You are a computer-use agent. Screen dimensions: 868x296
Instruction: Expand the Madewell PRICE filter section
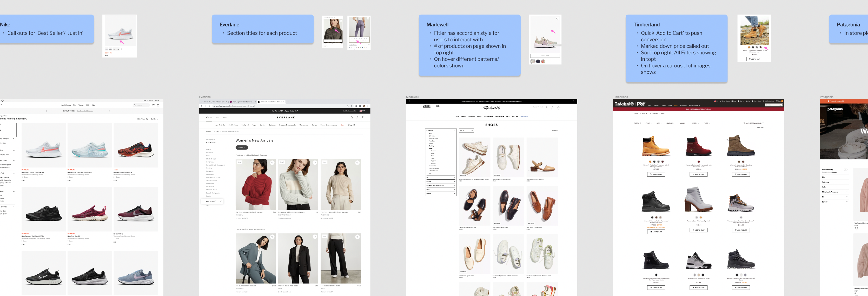441,190
